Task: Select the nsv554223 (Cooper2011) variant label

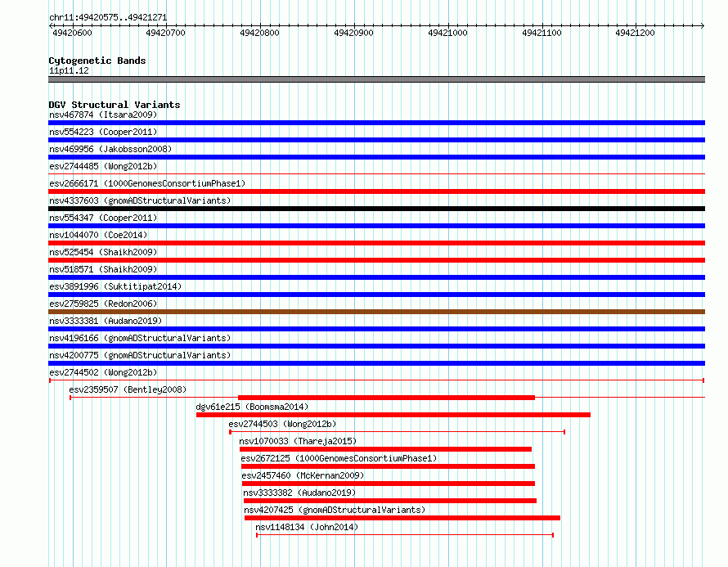Action: coord(103,132)
